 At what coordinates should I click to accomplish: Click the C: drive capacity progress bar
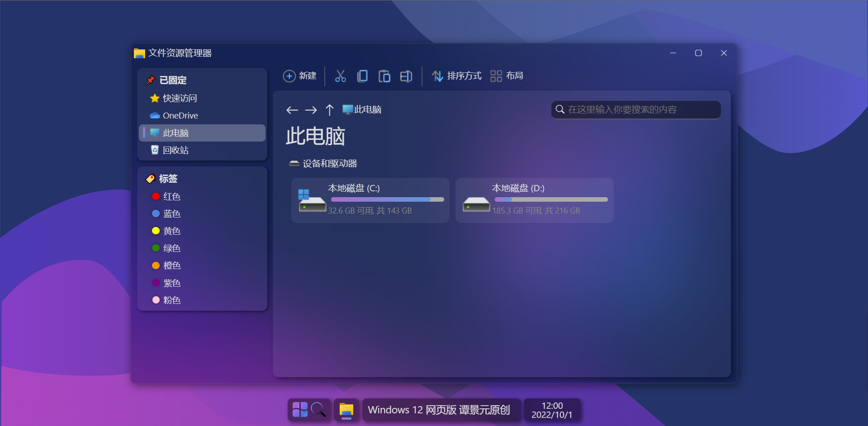tap(387, 199)
